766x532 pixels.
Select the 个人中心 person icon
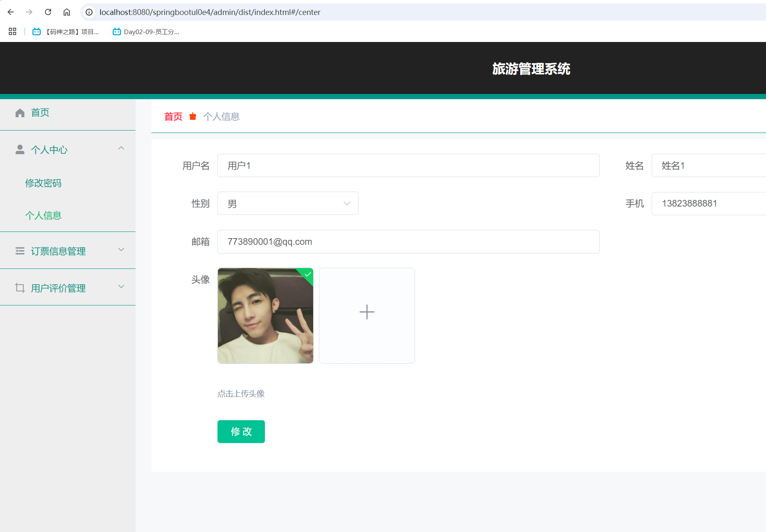point(20,149)
